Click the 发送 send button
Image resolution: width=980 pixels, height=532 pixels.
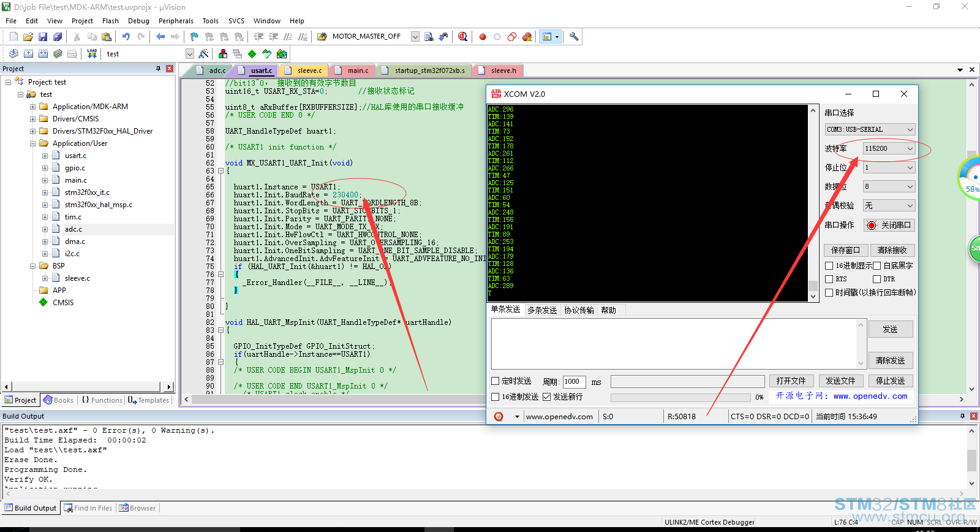point(891,329)
